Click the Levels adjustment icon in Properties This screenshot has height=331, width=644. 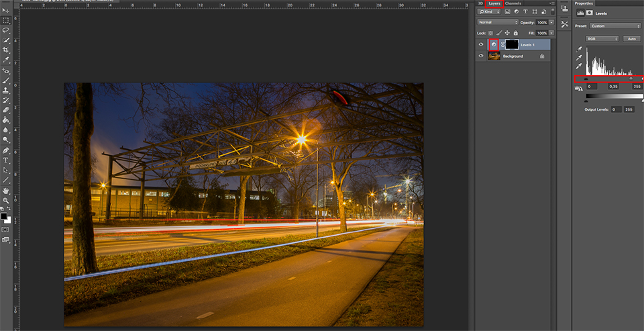pyautogui.click(x=580, y=13)
